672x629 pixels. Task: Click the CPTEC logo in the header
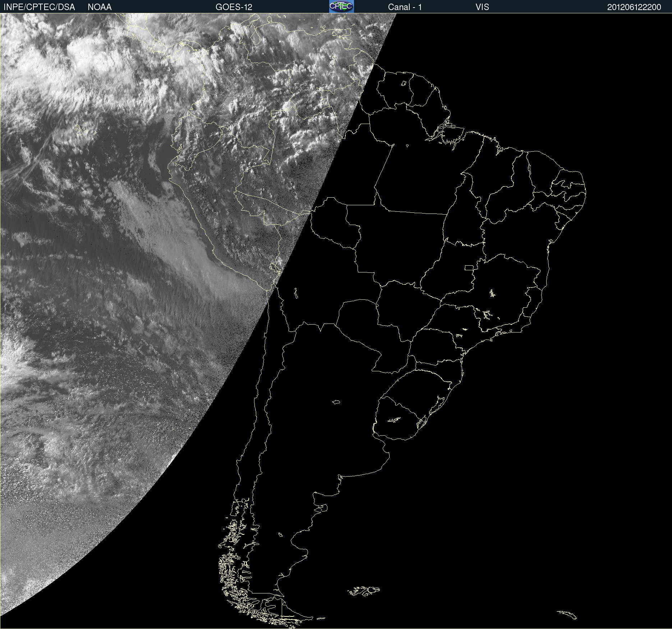(341, 6)
